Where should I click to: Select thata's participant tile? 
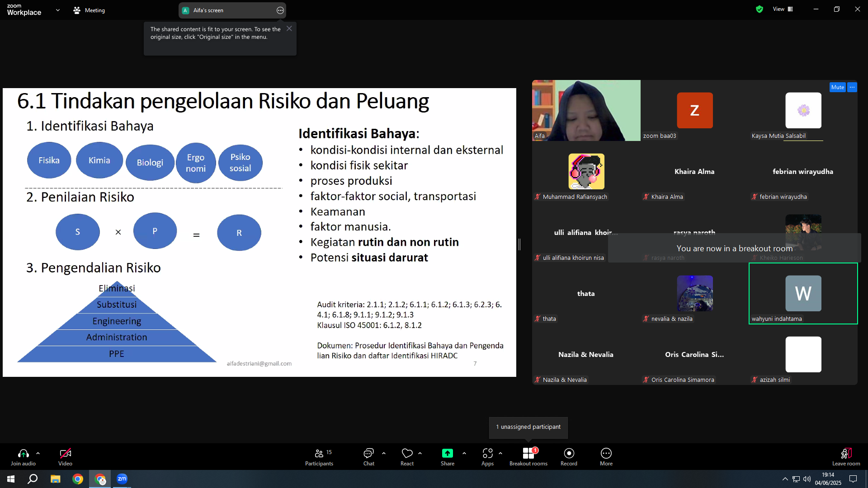[x=586, y=294]
